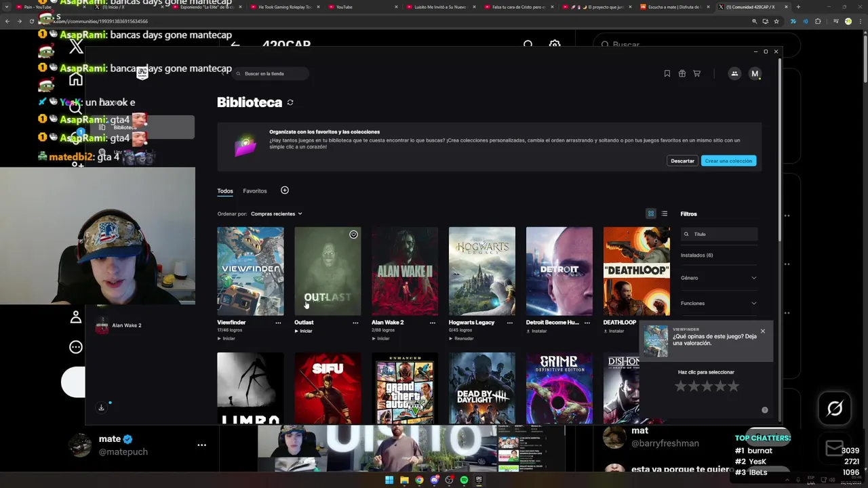868x488 pixels.
Task: Expand the Género filter
Action: (719, 278)
